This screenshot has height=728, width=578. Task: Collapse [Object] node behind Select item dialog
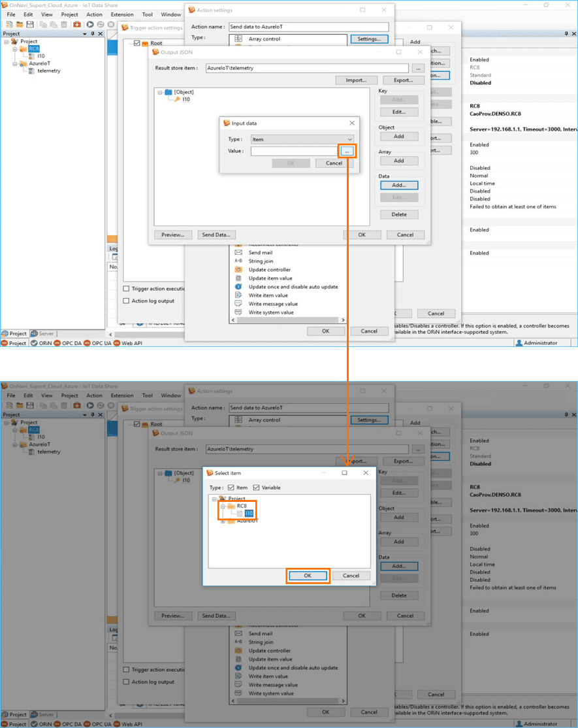(x=160, y=473)
